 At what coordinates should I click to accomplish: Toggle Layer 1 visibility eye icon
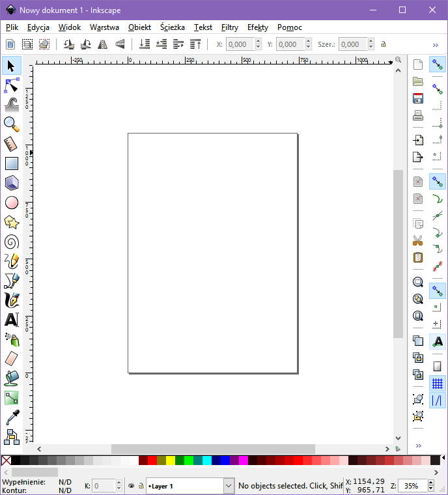[131, 486]
